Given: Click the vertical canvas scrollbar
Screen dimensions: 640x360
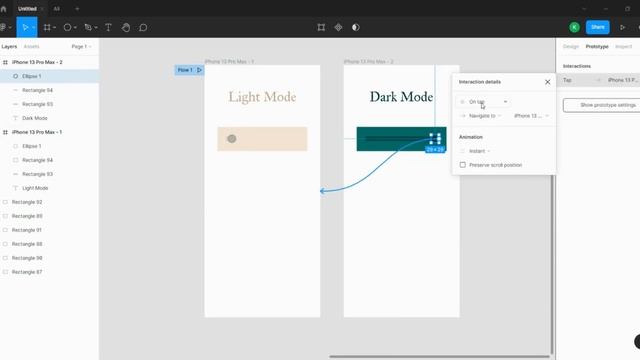Looking at the screenshot, I should point(552,264).
